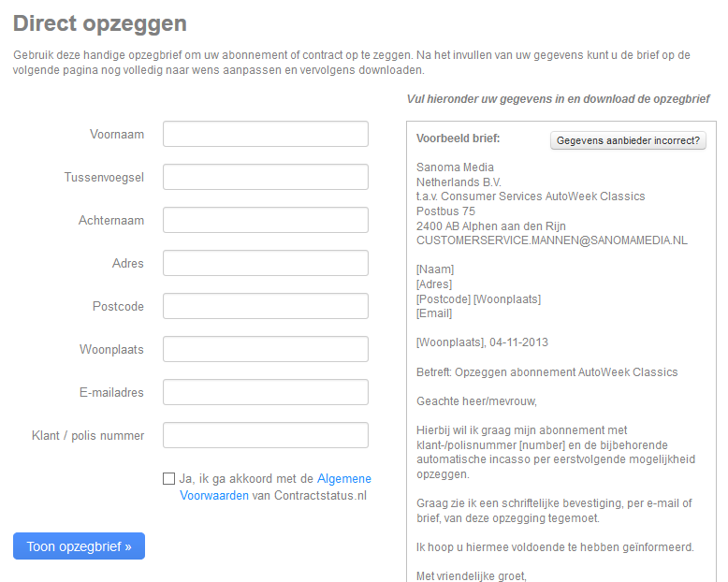Click the Sanoma customer service email address
The width and height of the screenshot is (728, 582).
tap(552, 240)
